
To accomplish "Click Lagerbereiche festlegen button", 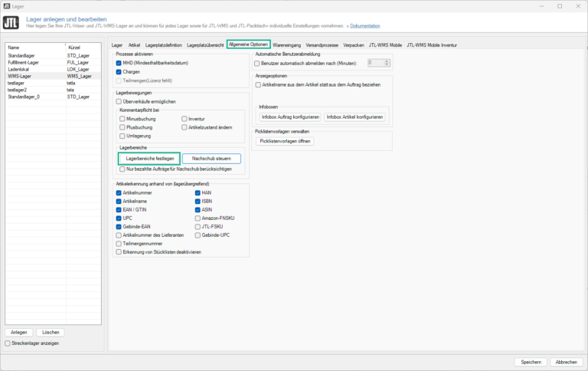I will [149, 159].
